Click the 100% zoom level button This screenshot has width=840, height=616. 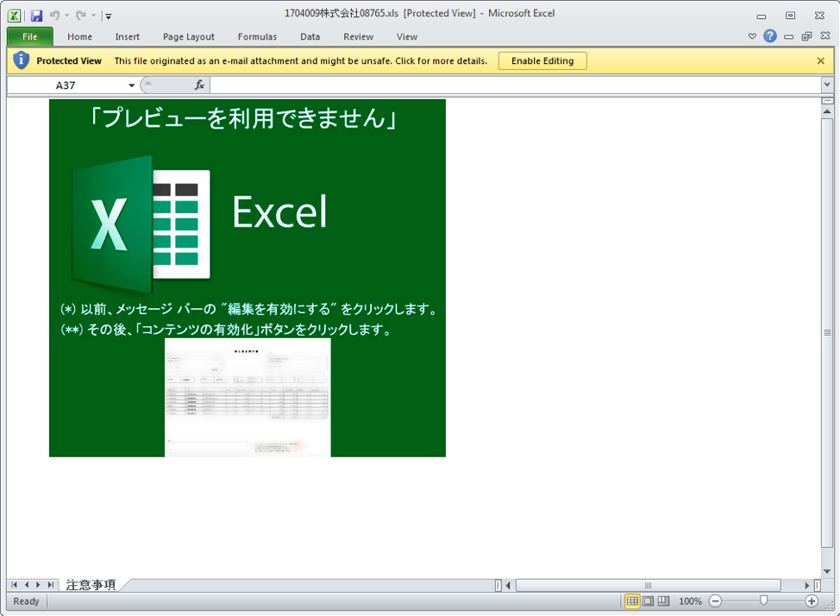pos(690,601)
